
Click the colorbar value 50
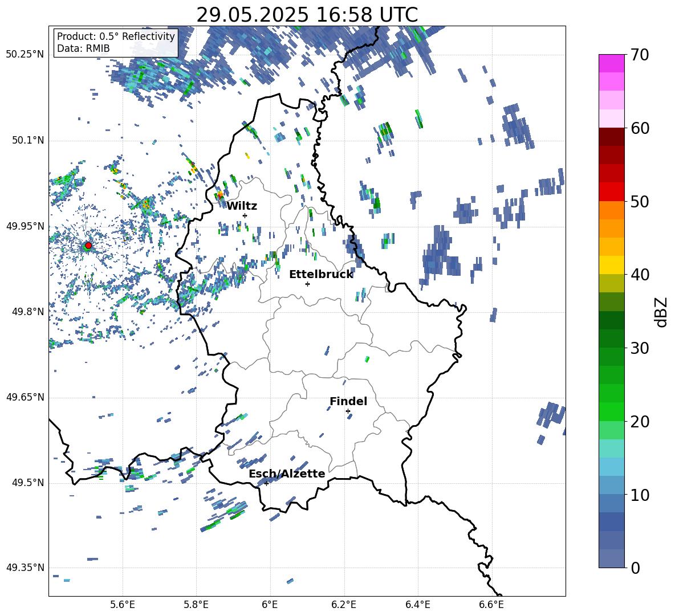640,202
